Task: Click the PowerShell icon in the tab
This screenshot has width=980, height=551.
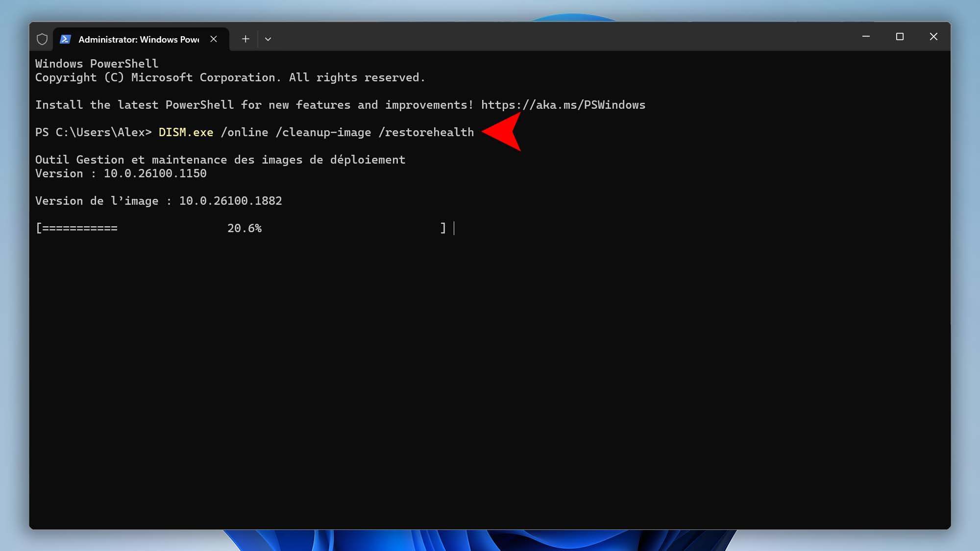Action: (x=65, y=39)
